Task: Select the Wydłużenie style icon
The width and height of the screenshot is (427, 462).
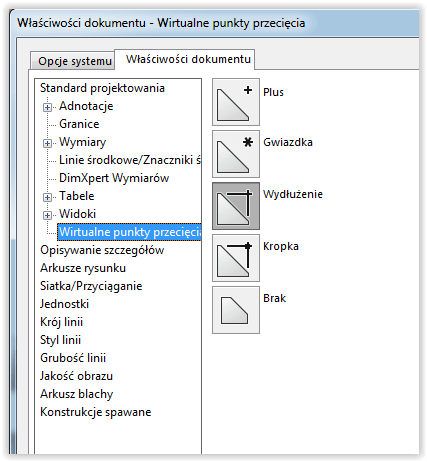Action: point(236,206)
